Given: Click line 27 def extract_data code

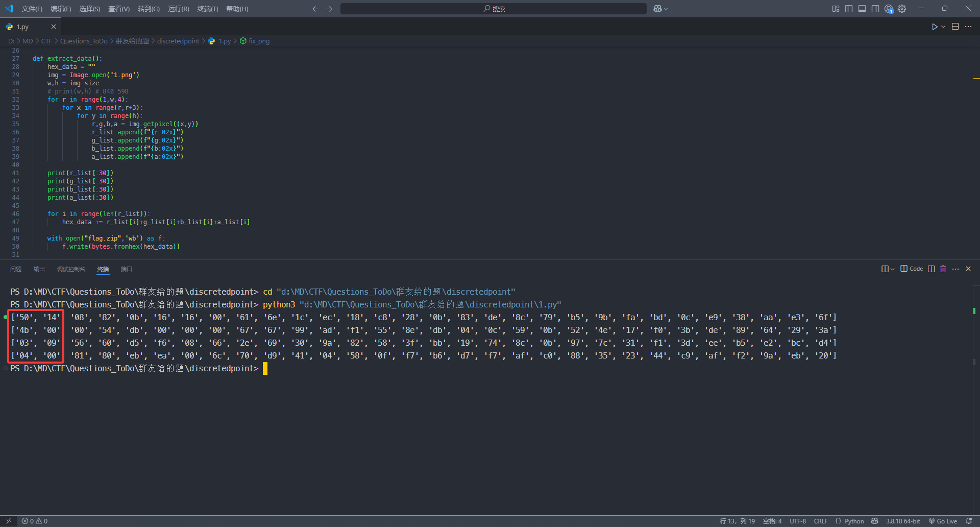Looking at the screenshot, I should (x=67, y=59).
